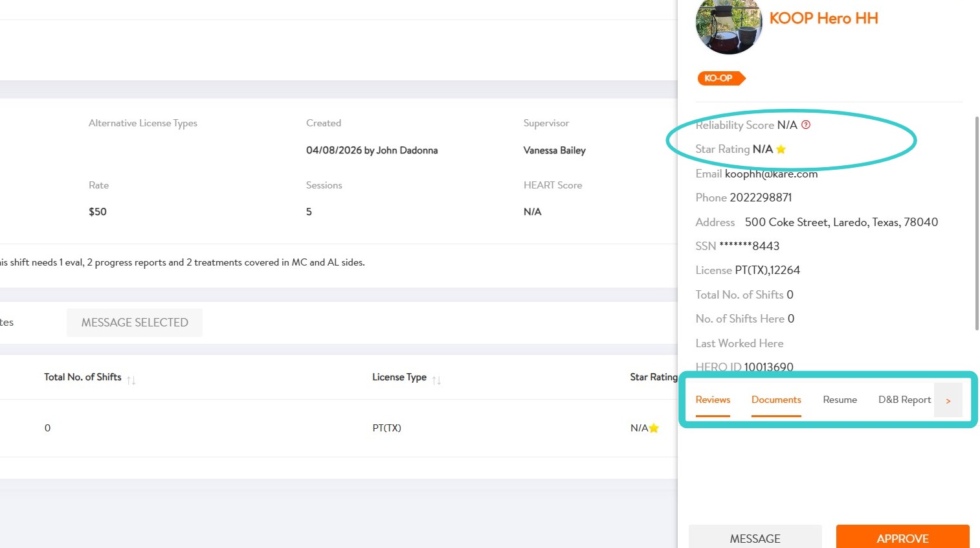The height and width of the screenshot is (548, 980).
Task: Approve the hero with the APPROVE button
Action: [x=902, y=538]
